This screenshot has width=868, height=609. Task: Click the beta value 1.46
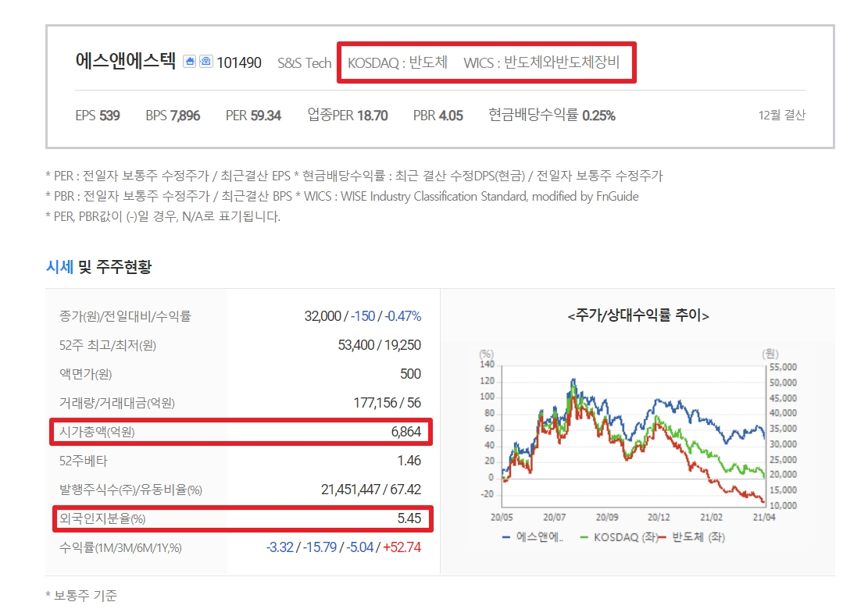409,460
